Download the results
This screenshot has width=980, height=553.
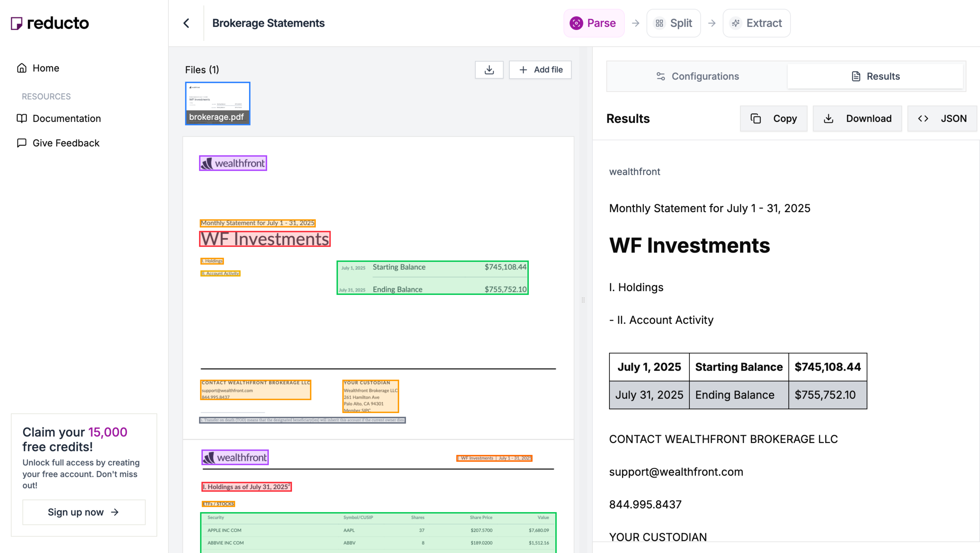tap(857, 119)
